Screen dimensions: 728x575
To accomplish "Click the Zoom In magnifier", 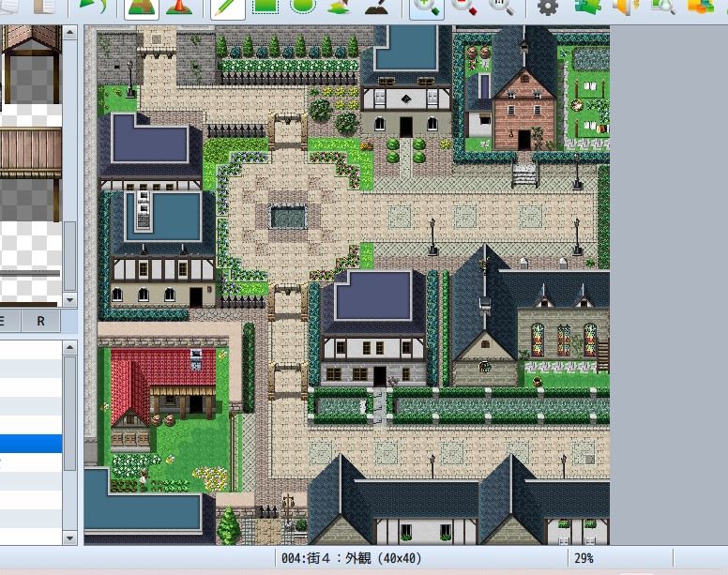I will pos(426,7).
